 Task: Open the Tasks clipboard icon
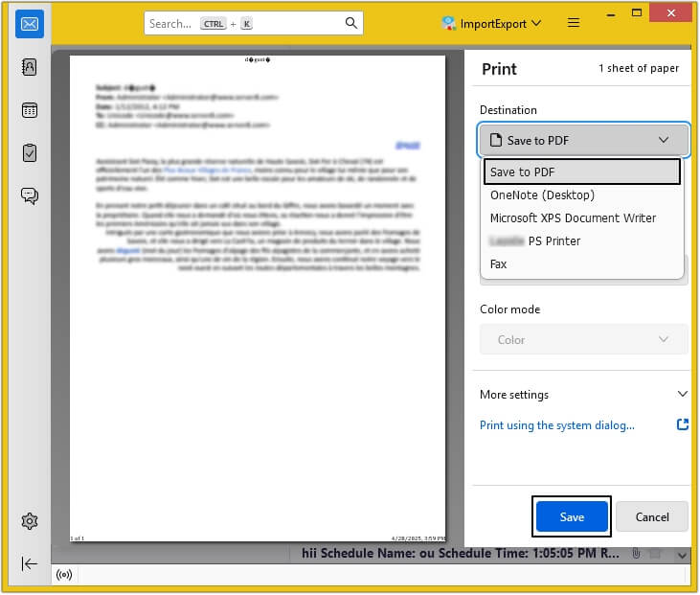tap(30, 152)
